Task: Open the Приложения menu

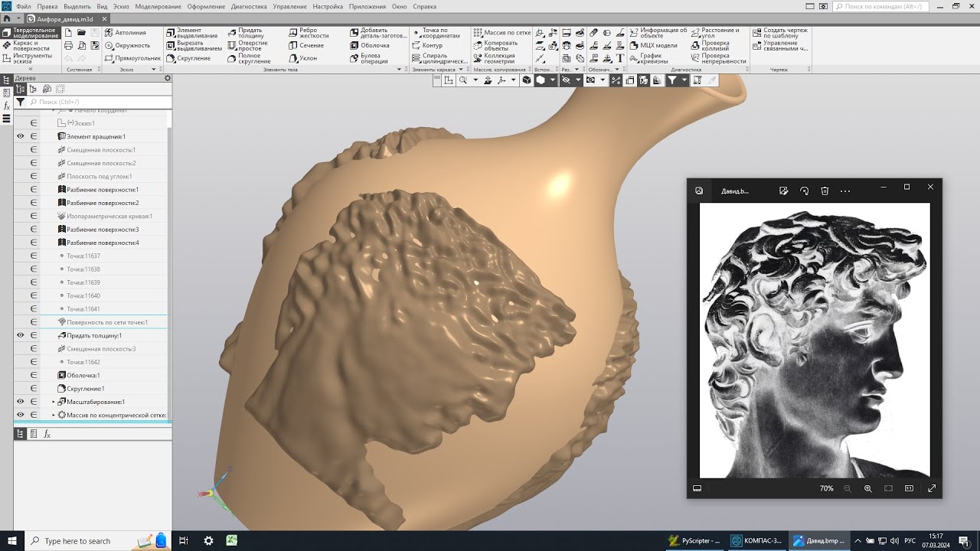Action: click(x=367, y=6)
